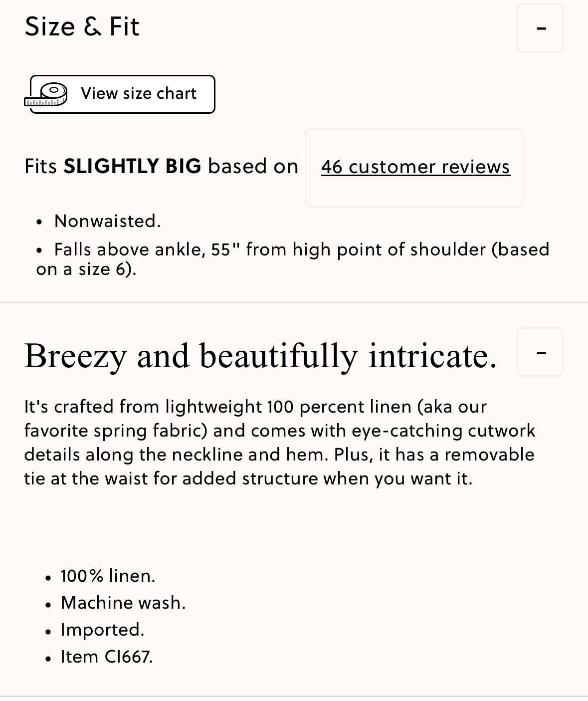Click the bullet dot before Item CI667
The image size is (588, 701).
point(48,659)
